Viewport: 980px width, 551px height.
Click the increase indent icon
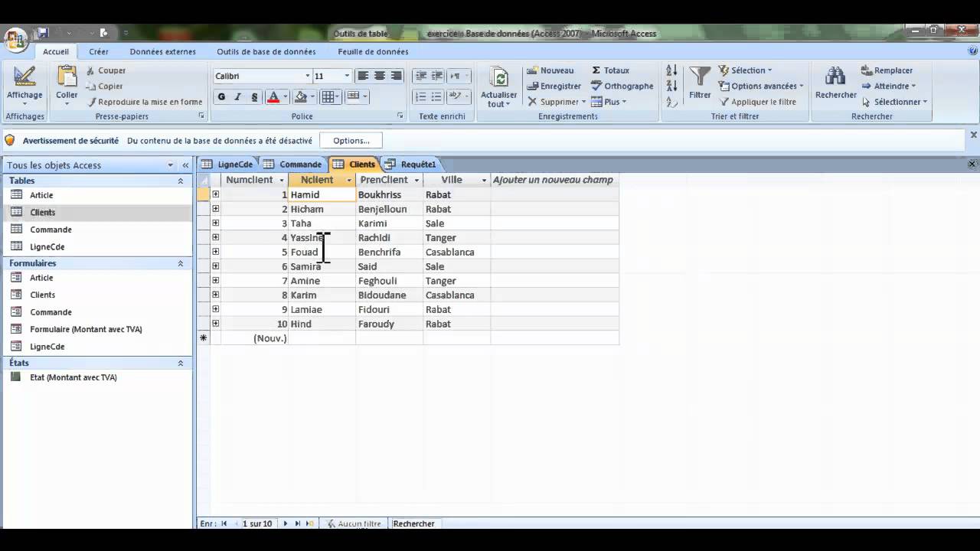point(437,76)
